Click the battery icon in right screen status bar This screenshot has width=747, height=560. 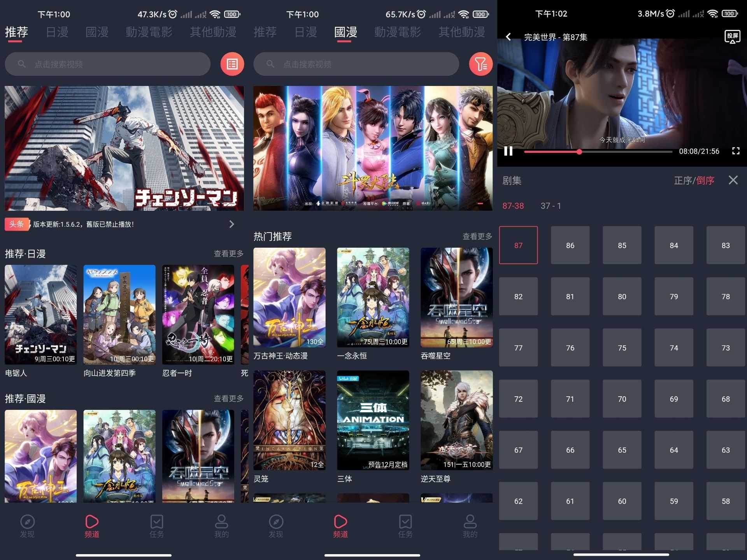pyautogui.click(x=729, y=14)
